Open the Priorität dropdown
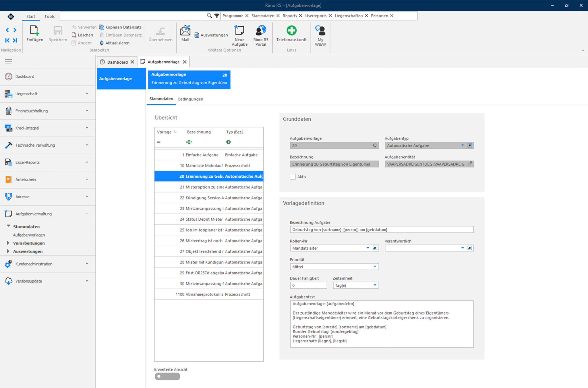The width and height of the screenshot is (588, 388). pyautogui.click(x=375, y=267)
